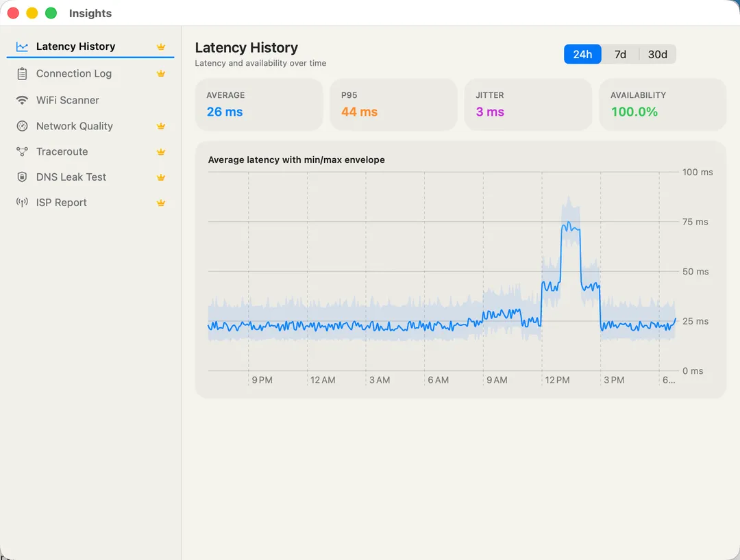Click the '75 ms' axis label
This screenshot has height=560, width=740.
(x=695, y=222)
